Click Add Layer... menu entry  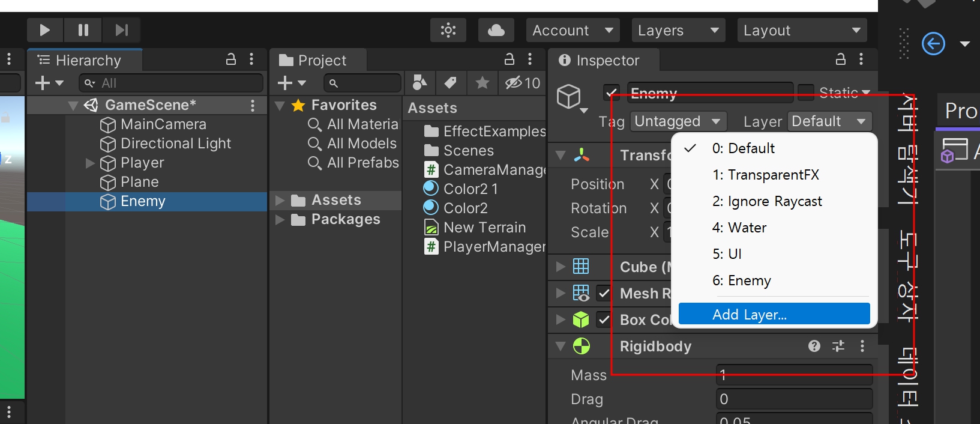click(774, 314)
